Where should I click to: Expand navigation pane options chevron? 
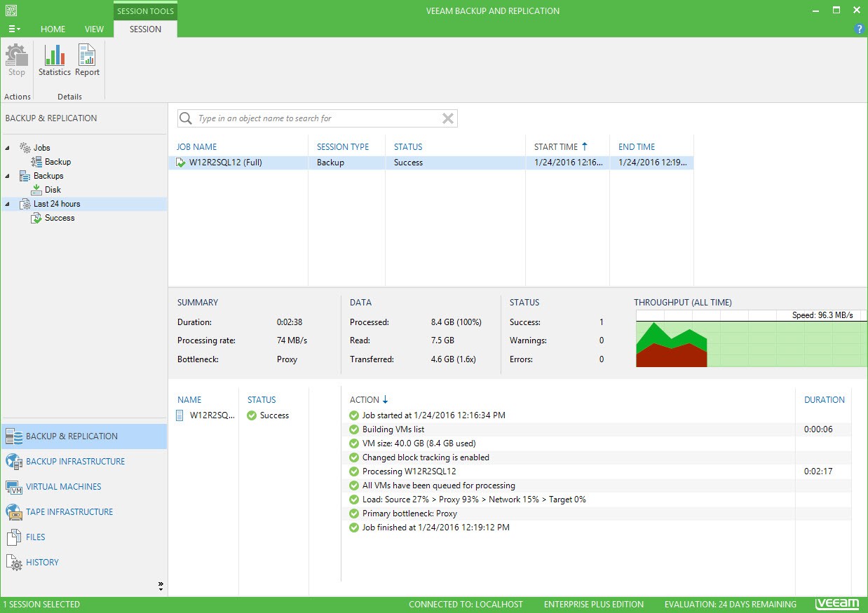(x=161, y=585)
